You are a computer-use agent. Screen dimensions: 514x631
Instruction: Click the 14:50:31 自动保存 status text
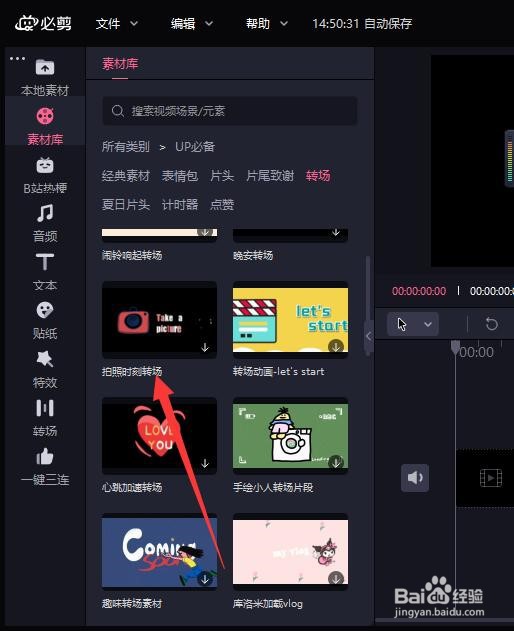point(362,24)
